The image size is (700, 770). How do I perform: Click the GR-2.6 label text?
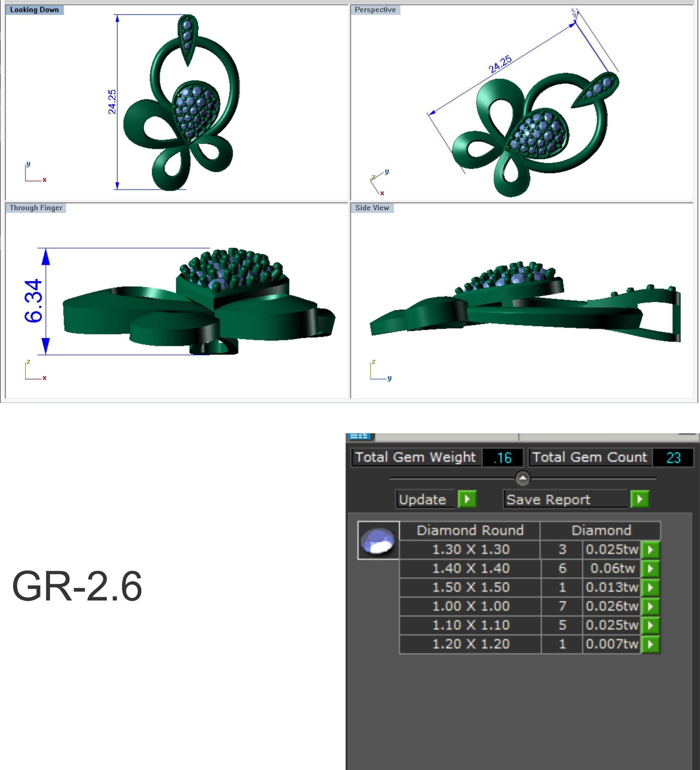(77, 586)
